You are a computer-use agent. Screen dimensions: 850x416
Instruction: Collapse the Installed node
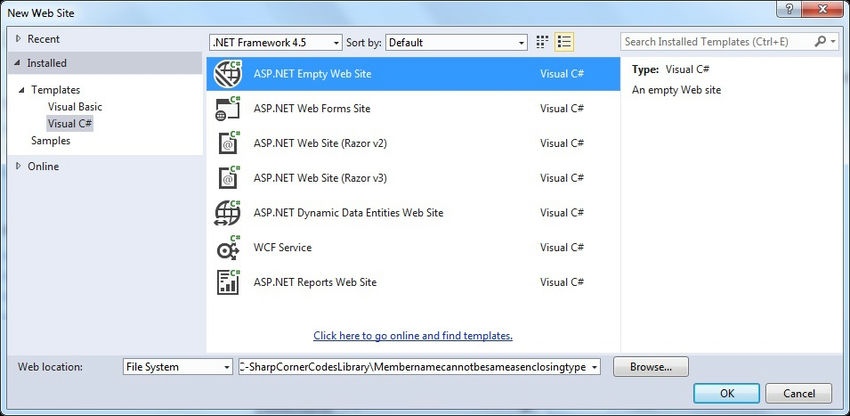19,63
